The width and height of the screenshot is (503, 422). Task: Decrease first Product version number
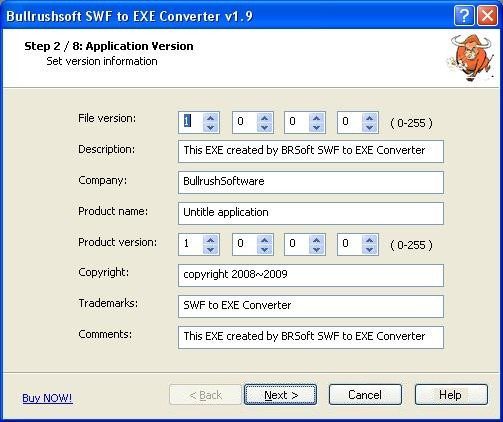click(x=210, y=249)
